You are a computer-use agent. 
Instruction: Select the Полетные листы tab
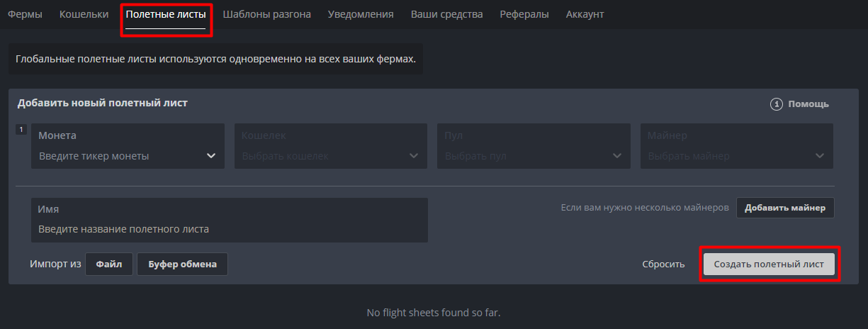pos(166,14)
